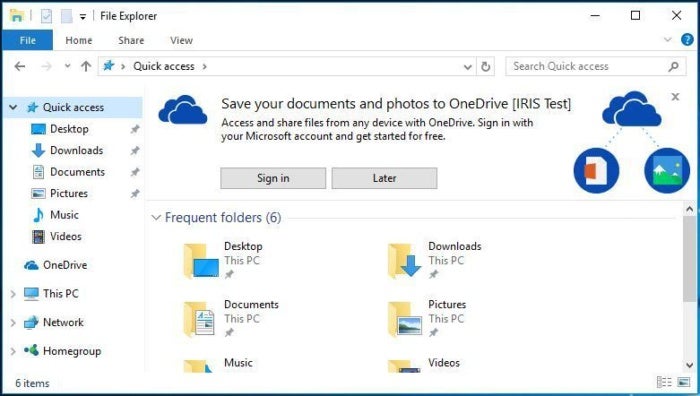700x396 pixels.
Task: Click the Later button
Action: [384, 178]
